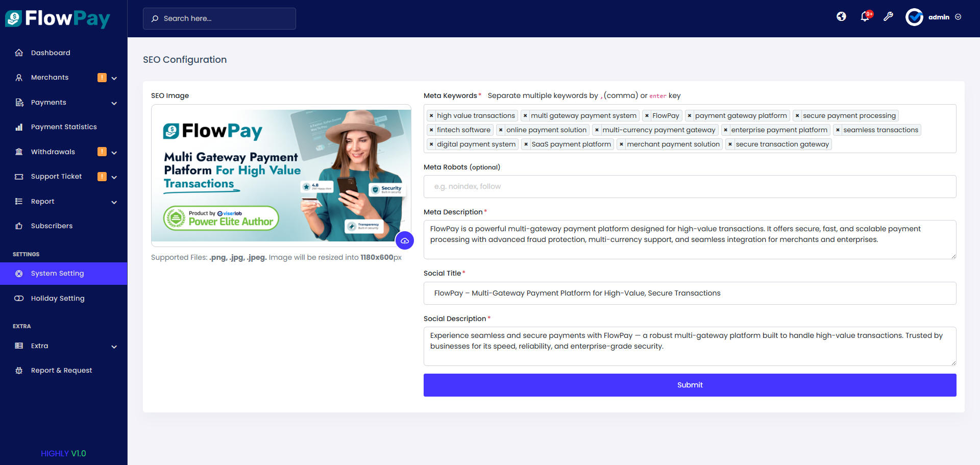Screen dimensions: 980x465
Task: Remove the 'FlowPay' keyword tag
Action: pos(647,116)
